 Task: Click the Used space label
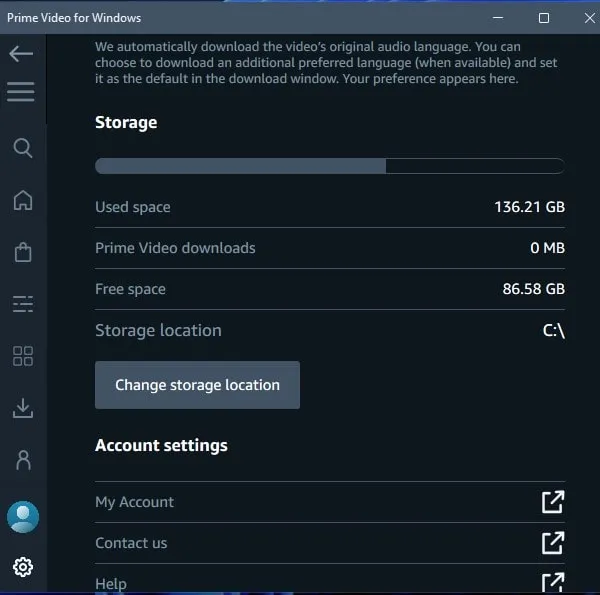tap(133, 207)
